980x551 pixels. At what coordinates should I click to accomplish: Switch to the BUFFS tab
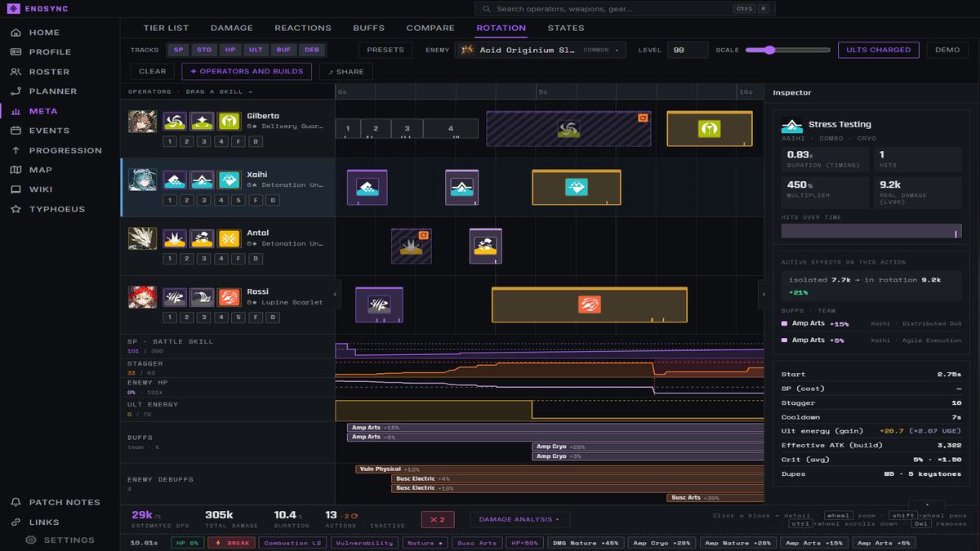(369, 28)
